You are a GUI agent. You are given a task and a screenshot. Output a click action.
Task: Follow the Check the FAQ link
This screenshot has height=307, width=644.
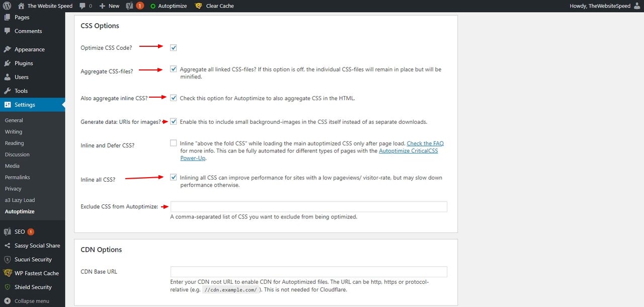(425, 143)
